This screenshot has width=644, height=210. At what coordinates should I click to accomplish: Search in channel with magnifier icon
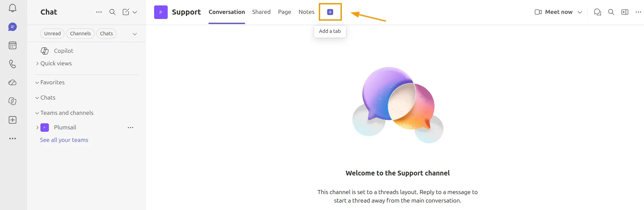(x=611, y=12)
